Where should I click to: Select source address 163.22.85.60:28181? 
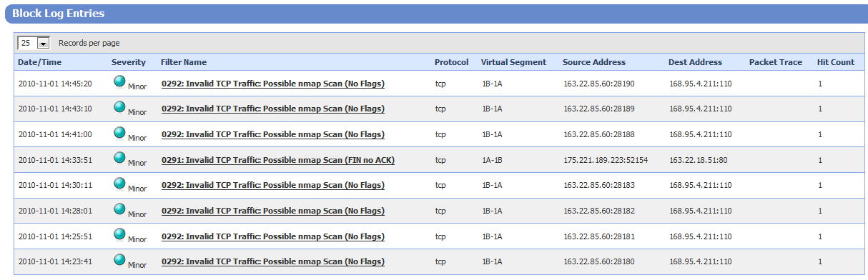tap(599, 236)
